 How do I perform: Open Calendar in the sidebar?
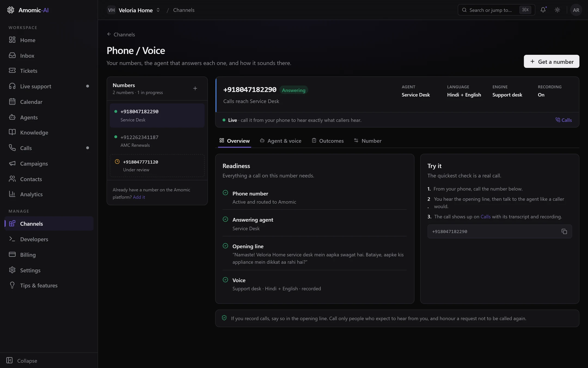tap(49, 102)
